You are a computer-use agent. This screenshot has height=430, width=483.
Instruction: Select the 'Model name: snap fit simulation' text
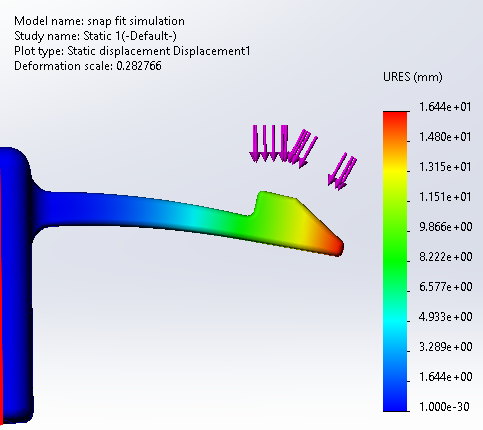pyautogui.click(x=99, y=21)
